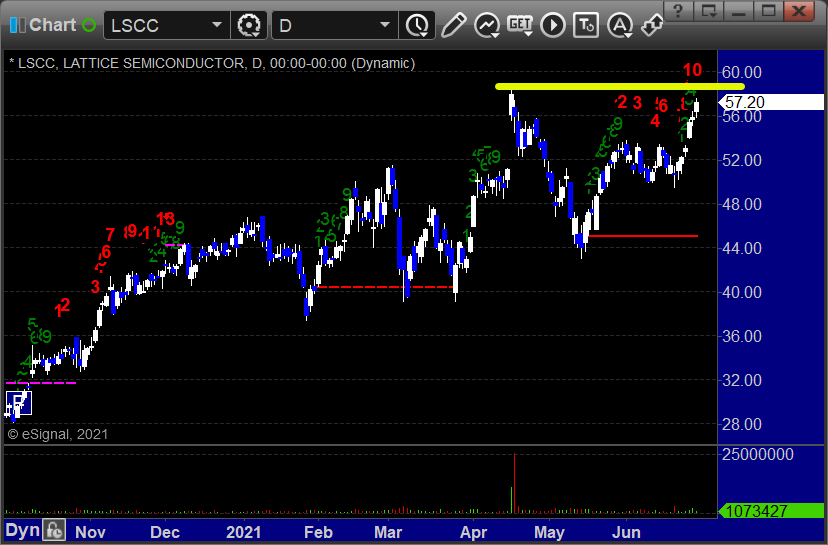This screenshot has width=828, height=545.
Task: Click the Dyn time scale label
Action: [x=23, y=531]
